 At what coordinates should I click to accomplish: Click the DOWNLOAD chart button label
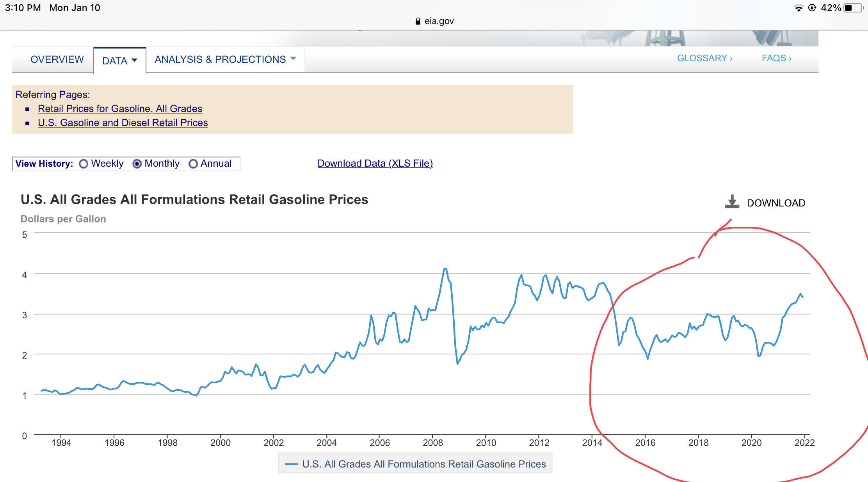776,203
